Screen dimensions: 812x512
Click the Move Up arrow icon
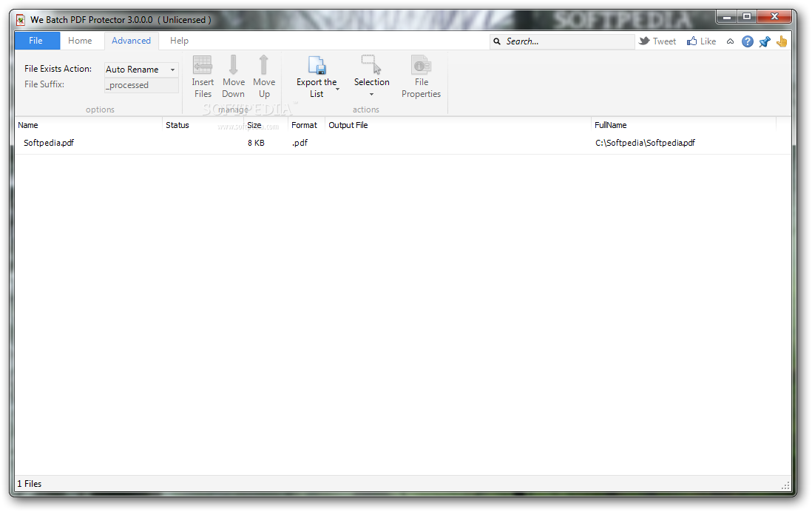[263, 65]
